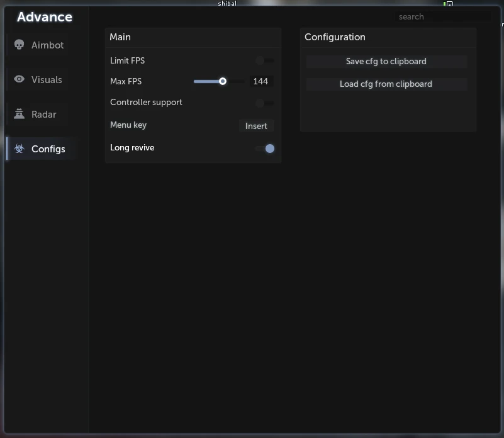Screen dimensions: 504x438
Task: Click the shibal text above the window
Action: (227, 4)
